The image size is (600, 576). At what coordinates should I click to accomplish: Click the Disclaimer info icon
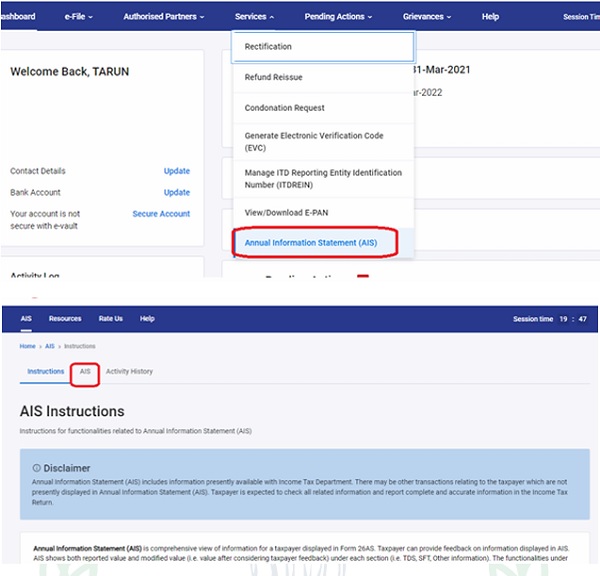[x=36, y=468]
